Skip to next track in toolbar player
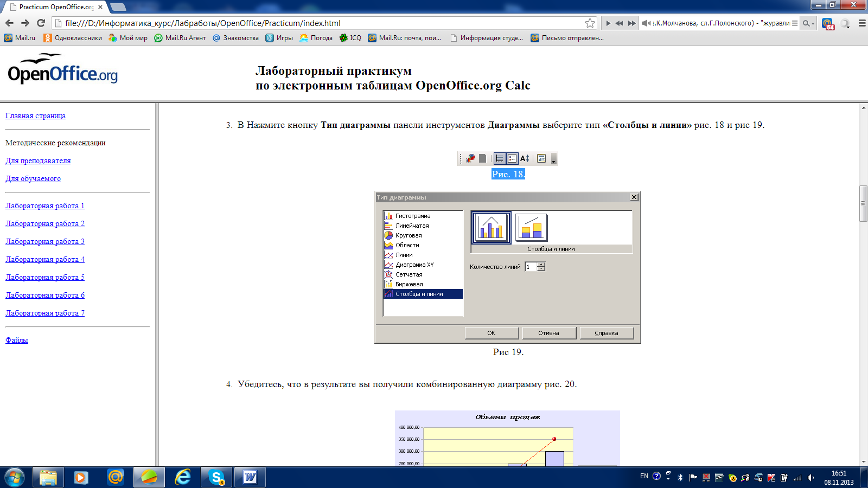868x488 pixels. pos(631,23)
